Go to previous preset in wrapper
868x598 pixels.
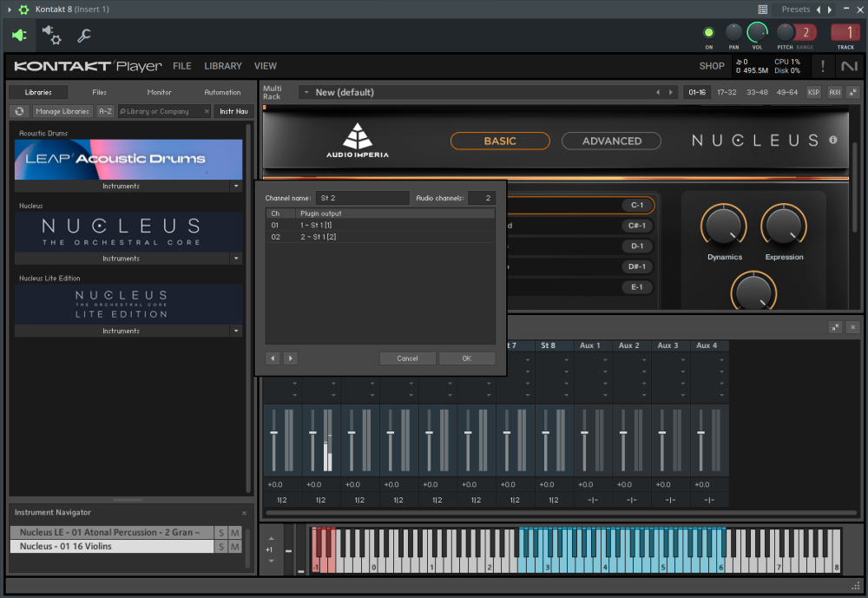click(x=819, y=10)
